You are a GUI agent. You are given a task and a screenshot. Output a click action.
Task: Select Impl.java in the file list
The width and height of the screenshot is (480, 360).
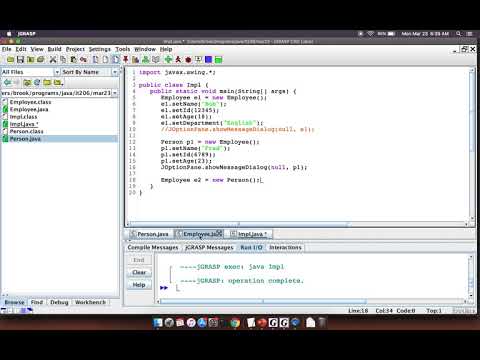pos(24,124)
